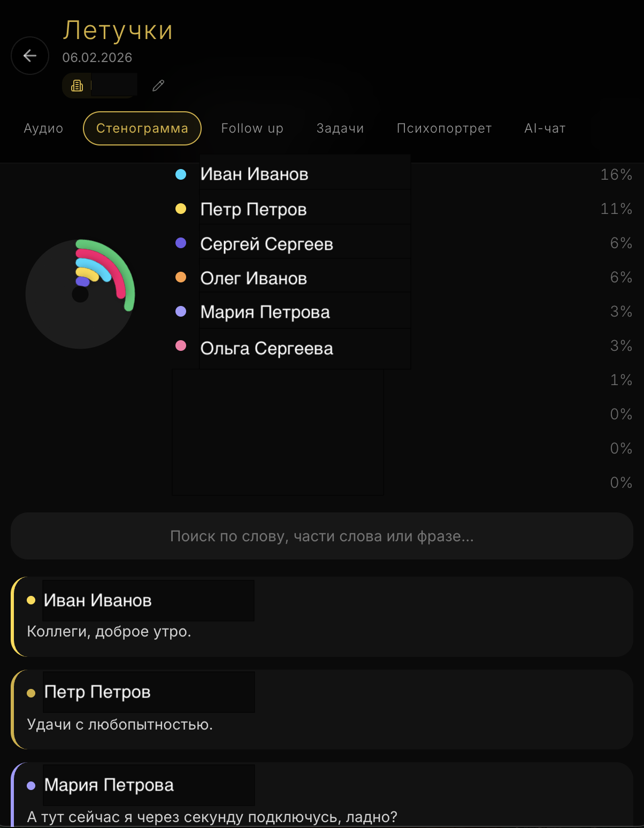
Task: Click speaker name Петр Петров in transcript
Action: [x=97, y=692]
